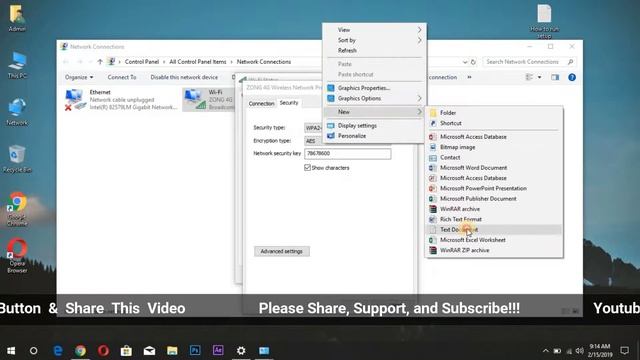Click the Network security key field
This screenshot has width=640, height=360.
[x=348, y=153]
